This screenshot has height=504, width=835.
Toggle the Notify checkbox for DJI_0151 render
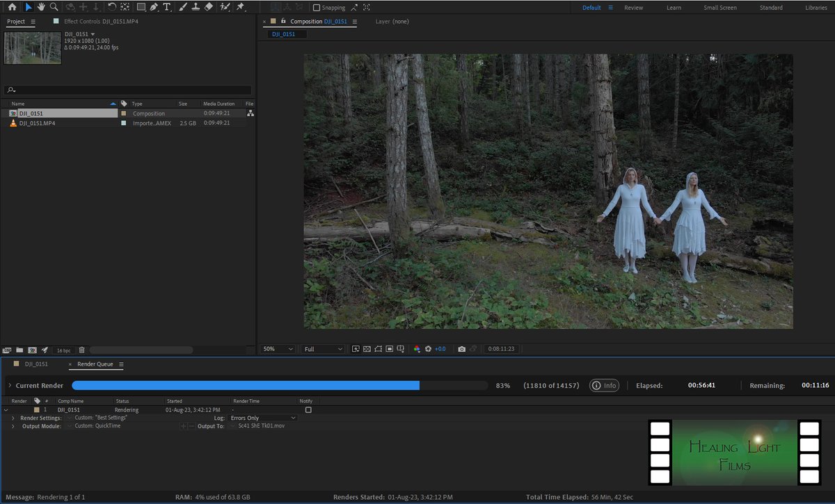point(308,410)
